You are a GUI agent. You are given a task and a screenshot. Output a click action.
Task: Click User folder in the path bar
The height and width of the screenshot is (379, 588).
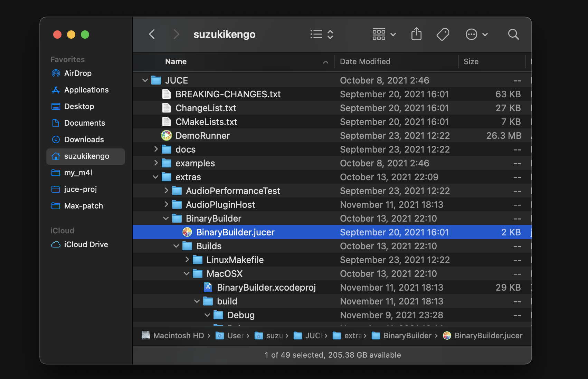pos(230,336)
